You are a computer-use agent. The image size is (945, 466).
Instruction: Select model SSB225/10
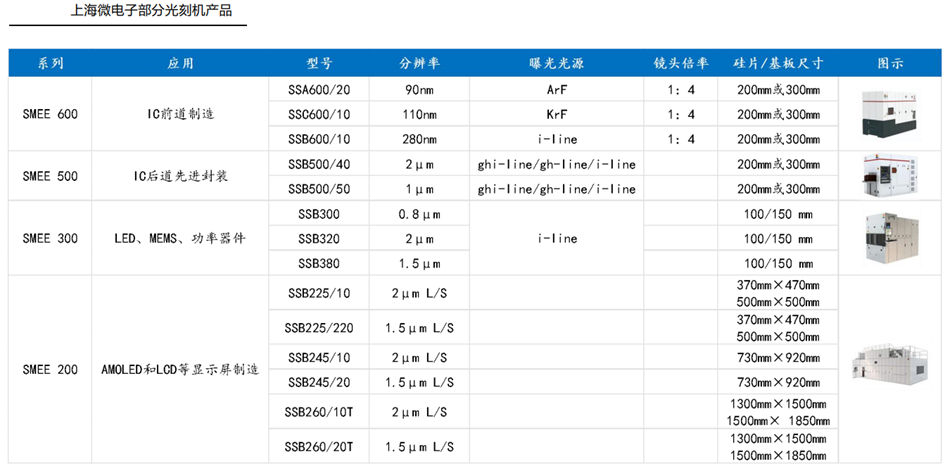(x=319, y=294)
